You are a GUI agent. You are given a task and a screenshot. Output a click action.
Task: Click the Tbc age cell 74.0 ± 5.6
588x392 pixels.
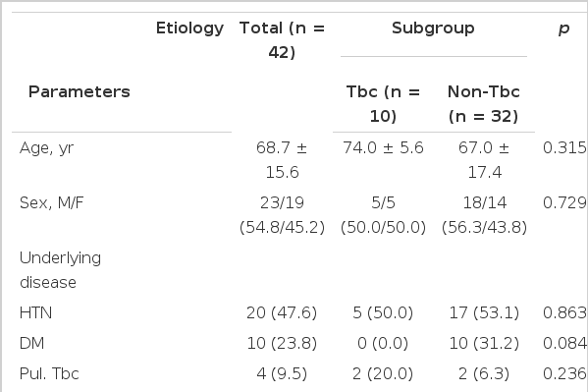click(383, 147)
